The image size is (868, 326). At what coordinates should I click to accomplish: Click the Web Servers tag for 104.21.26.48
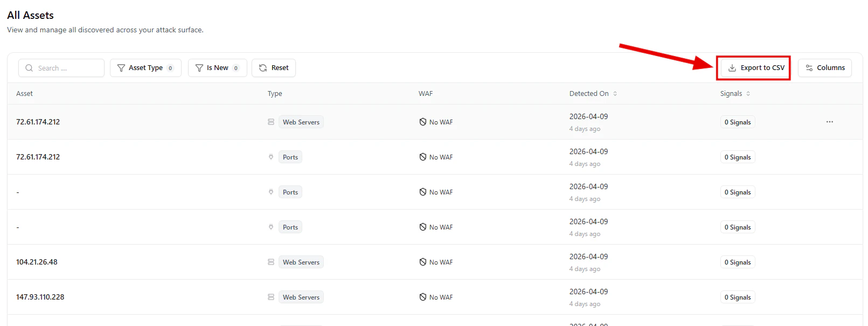click(x=301, y=262)
